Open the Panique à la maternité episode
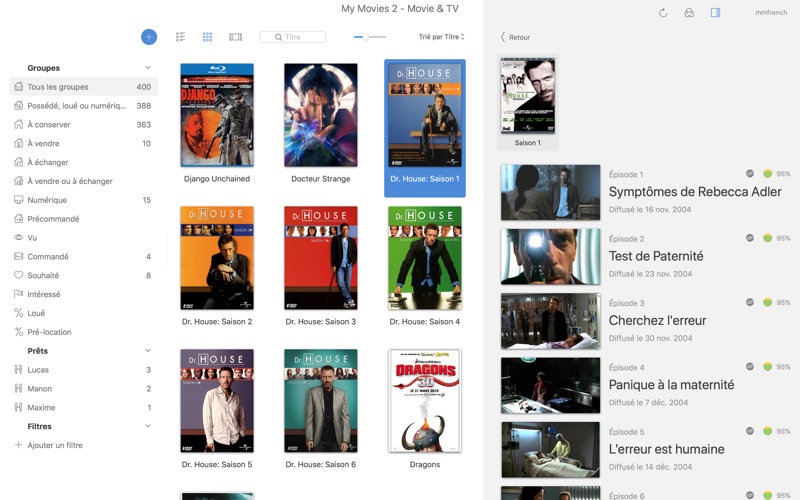Viewport: 800px width, 500px height. click(671, 385)
